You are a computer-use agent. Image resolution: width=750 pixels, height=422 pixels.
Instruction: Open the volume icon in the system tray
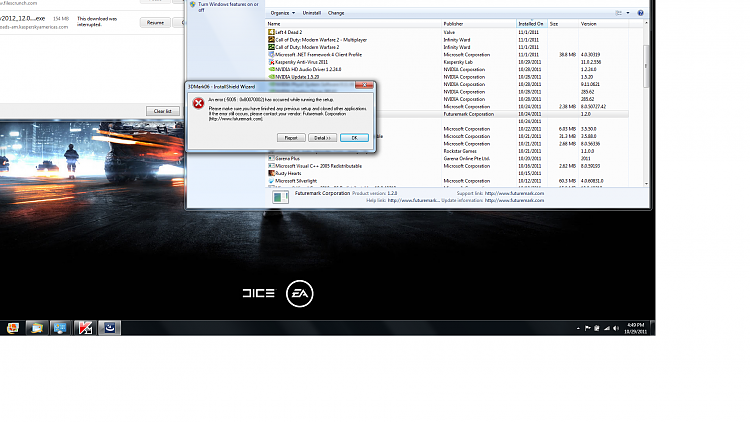[616, 328]
